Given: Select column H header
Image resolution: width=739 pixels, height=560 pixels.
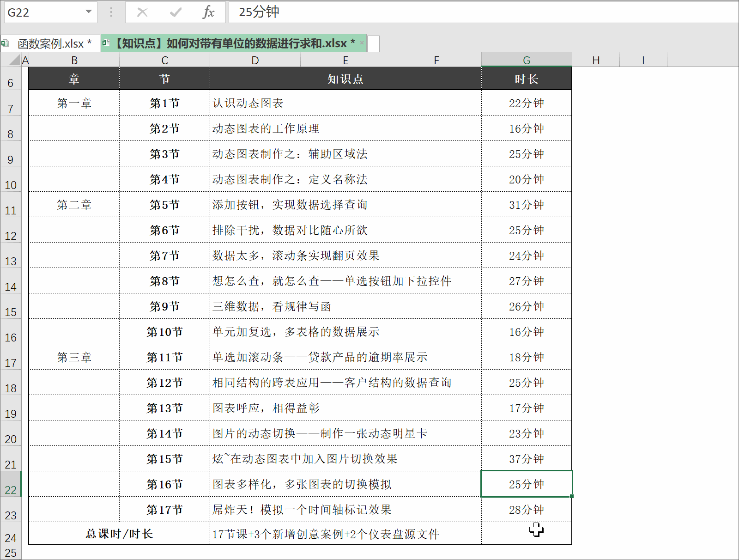Looking at the screenshot, I should (596, 60).
